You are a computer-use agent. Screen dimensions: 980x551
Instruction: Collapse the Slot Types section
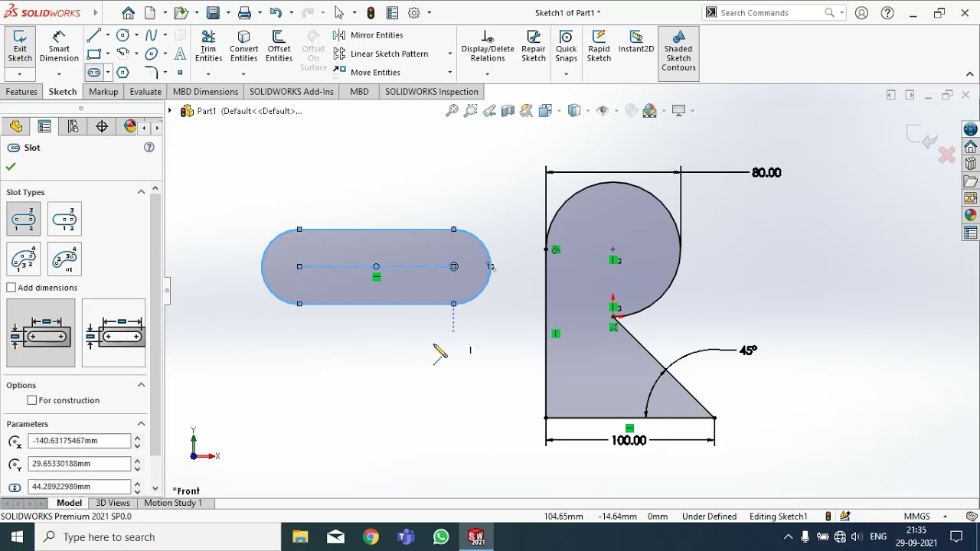tap(141, 192)
